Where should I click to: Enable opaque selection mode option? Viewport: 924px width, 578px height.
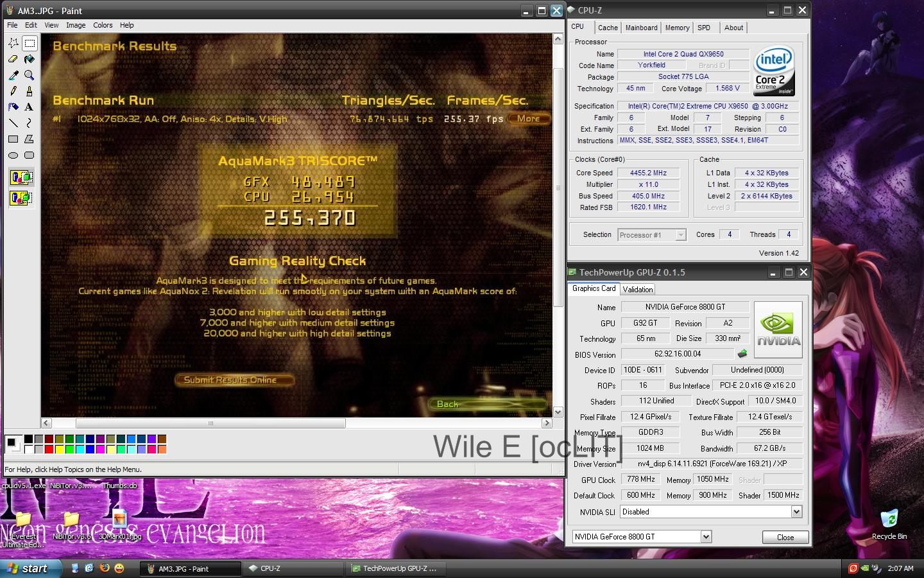(21, 178)
